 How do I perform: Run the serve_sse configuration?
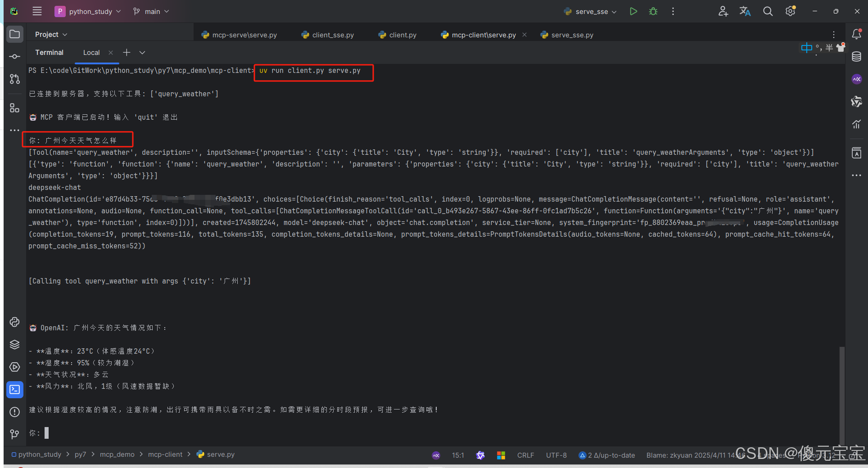633,11
